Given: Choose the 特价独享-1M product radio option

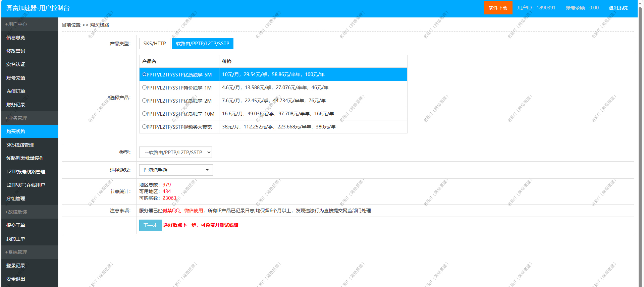Looking at the screenshot, I should click(144, 88).
